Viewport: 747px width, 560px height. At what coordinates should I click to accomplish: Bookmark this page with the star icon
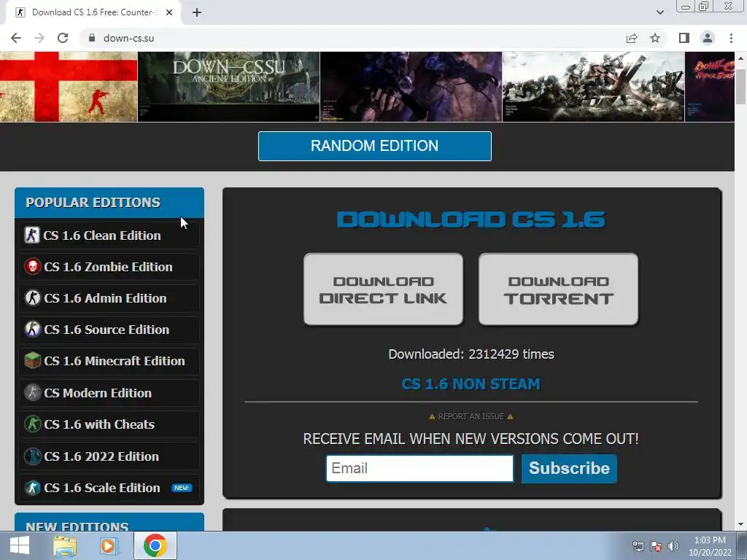(655, 38)
